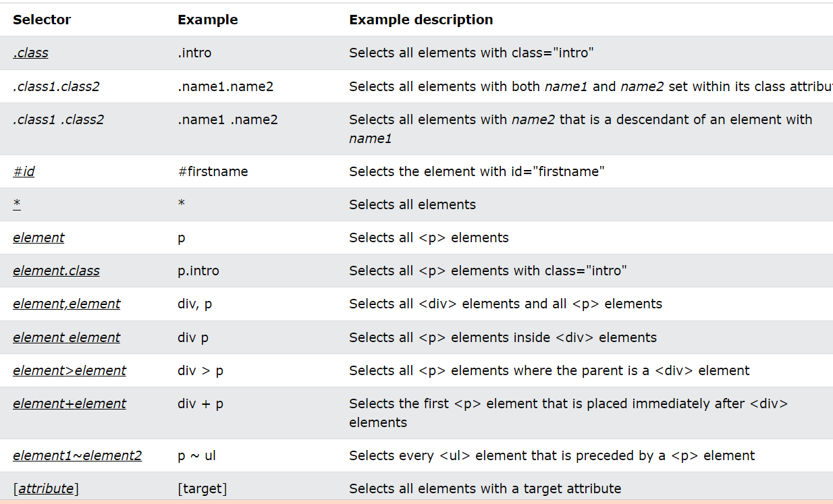Click the * universal selector link

(x=17, y=204)
